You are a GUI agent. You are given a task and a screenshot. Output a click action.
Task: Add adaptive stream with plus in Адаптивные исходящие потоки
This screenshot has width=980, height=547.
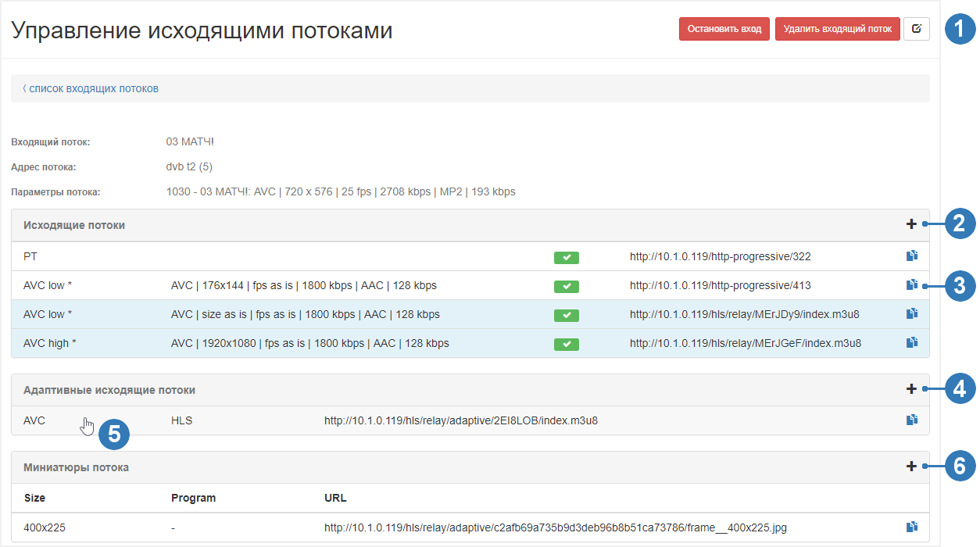point(911,388)
